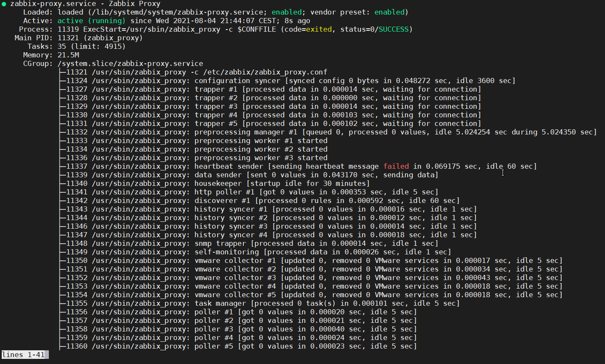Screen dimensions: 605x364
Task: Click 'preprocessing worker #3 started' line
Action: (194, 158)
